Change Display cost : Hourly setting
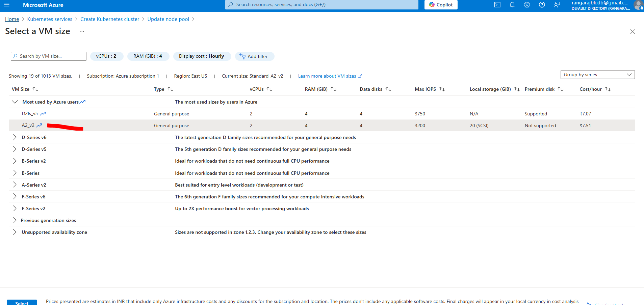 [202, 56]
